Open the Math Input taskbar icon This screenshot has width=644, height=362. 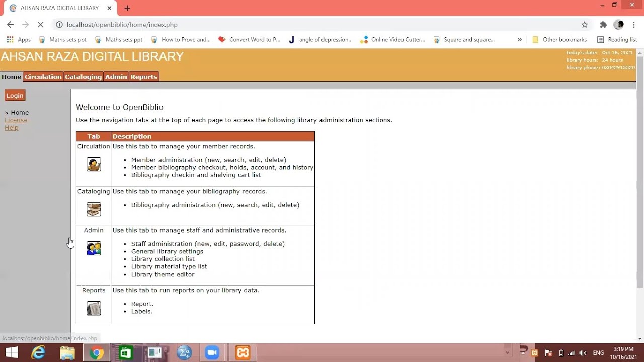click(184, 353)
